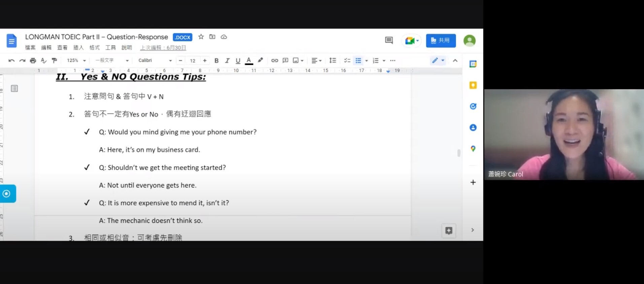The image size is (644, 284).
Task: Open Google Tasks in side panel
Action: pos(473,106)
